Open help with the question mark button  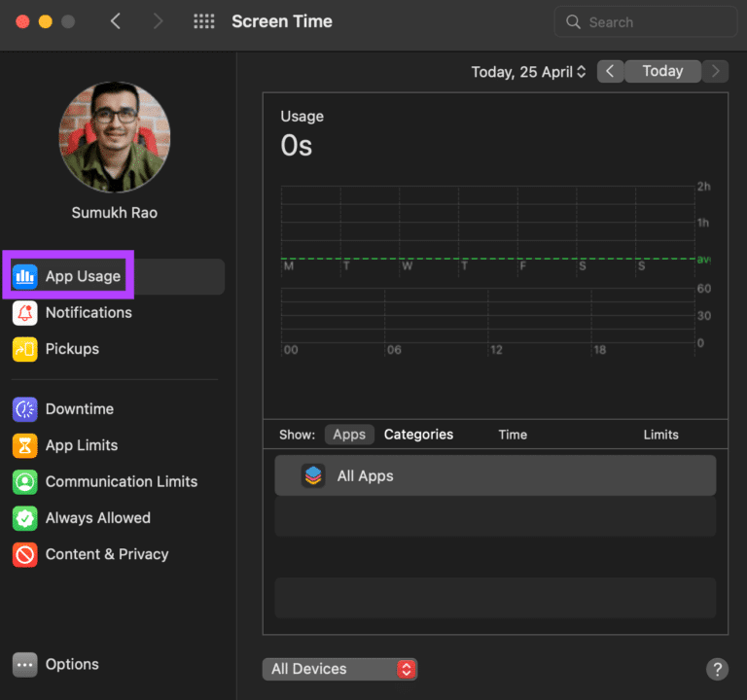(717, 669)
